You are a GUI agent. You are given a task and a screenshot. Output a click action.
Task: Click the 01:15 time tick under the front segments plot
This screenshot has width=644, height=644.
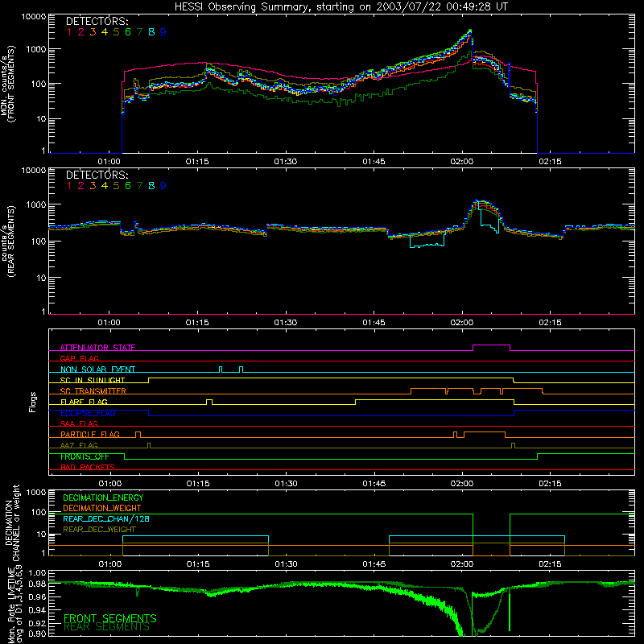(x=197, y=162)
